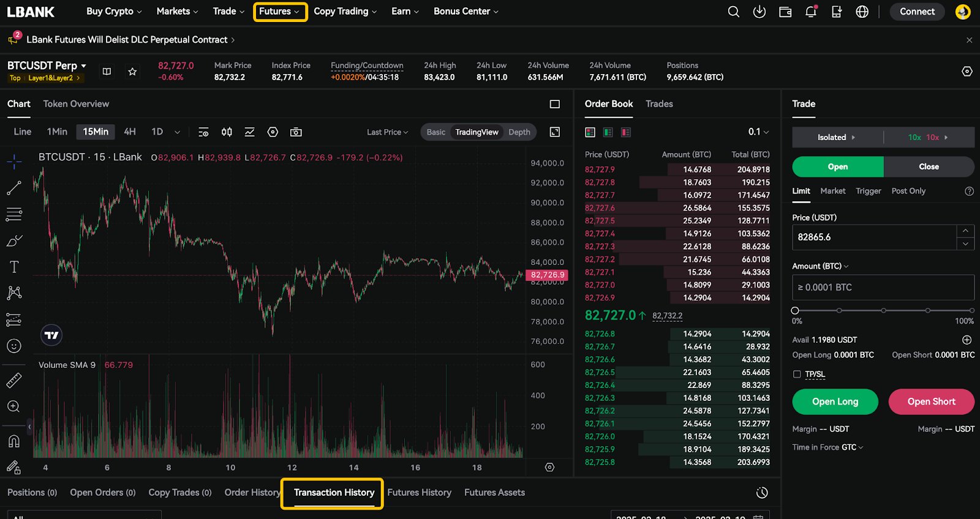Screen dimensions: 980x519
Task: Open the wallet icon in header
Action: click(785, 12)
